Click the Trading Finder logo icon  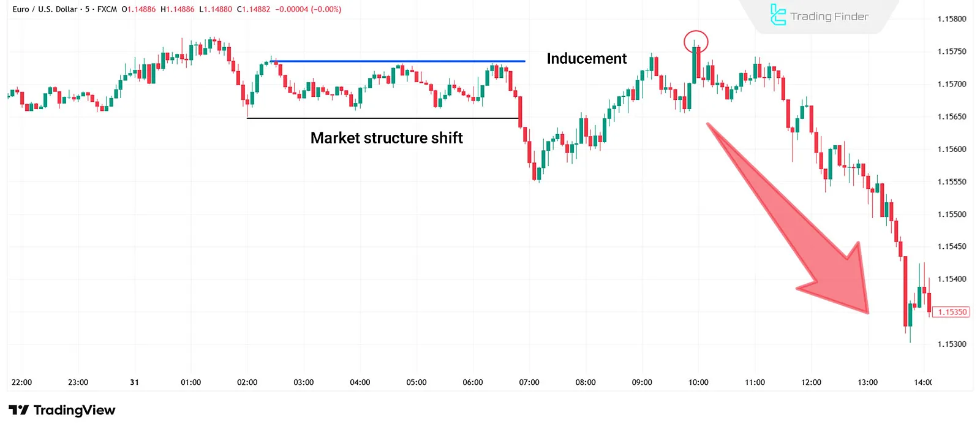click(777, 15)
